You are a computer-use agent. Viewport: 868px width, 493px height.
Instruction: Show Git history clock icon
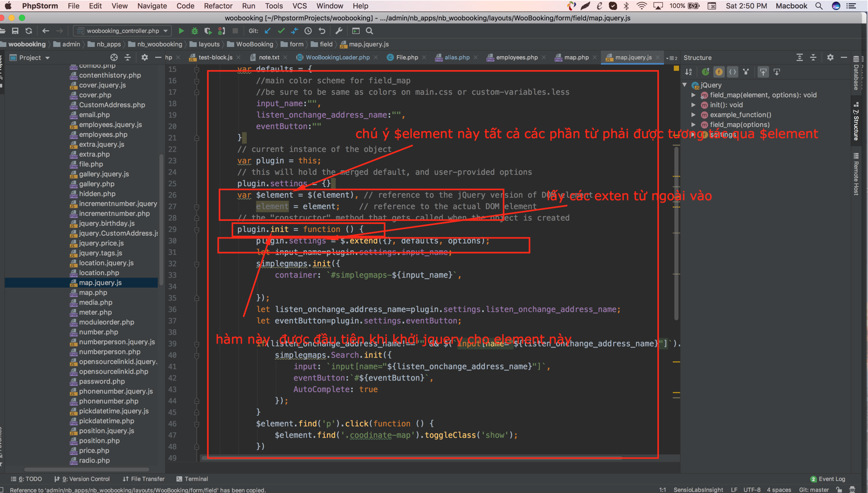308,31
